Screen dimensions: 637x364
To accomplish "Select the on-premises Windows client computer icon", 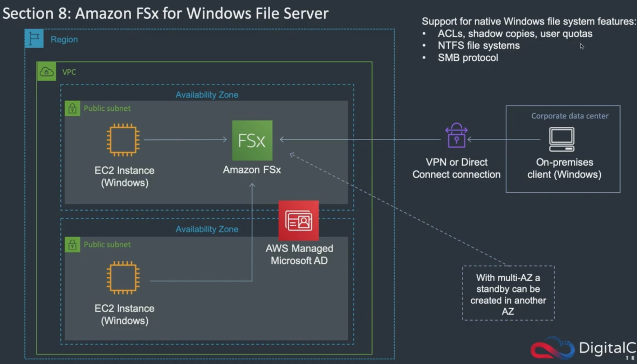I will click(562, 139).
